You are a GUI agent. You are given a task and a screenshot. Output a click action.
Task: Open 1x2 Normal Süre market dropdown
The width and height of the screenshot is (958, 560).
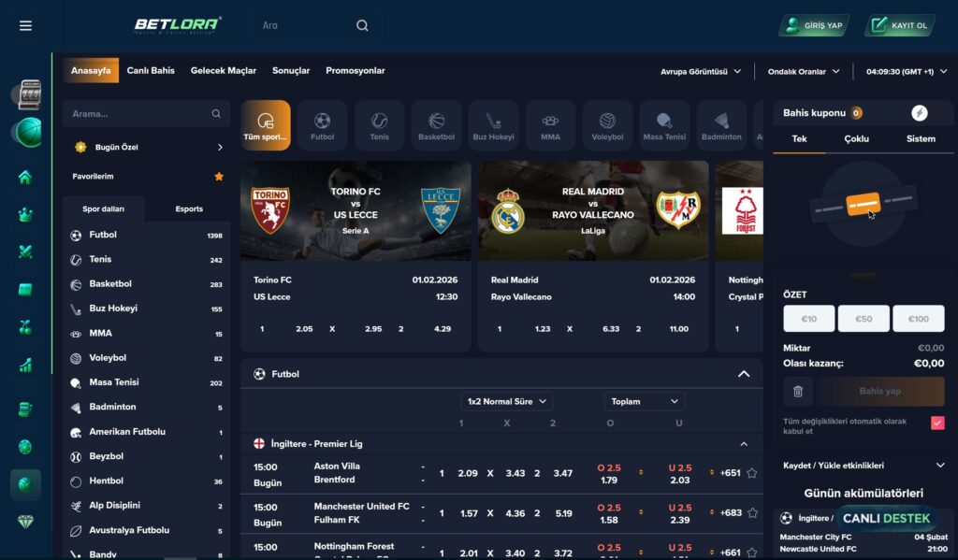pos(506,401)
